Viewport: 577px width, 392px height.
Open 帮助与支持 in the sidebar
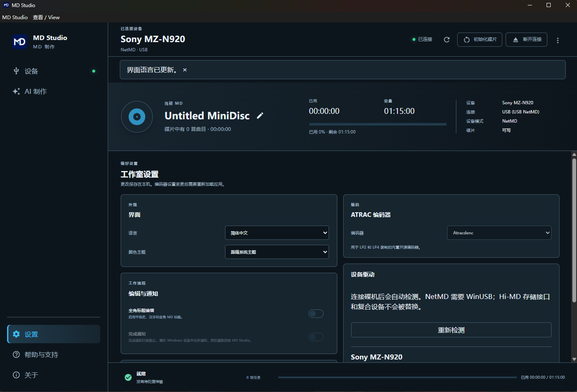tap(54, 354)
